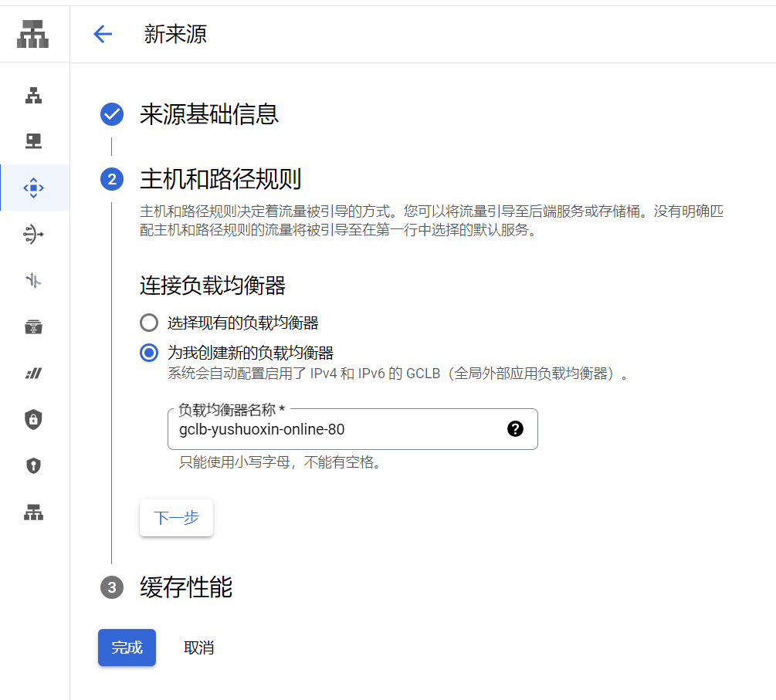776x700 pixels.
Task: Click the 下一步 button
Action: (176, 518)
